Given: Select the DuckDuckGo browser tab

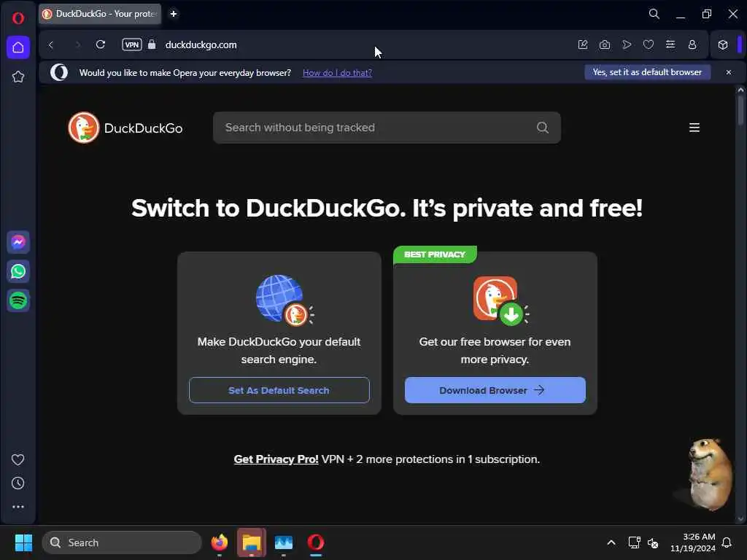Looking at the screenshot, I should point(100,14).
